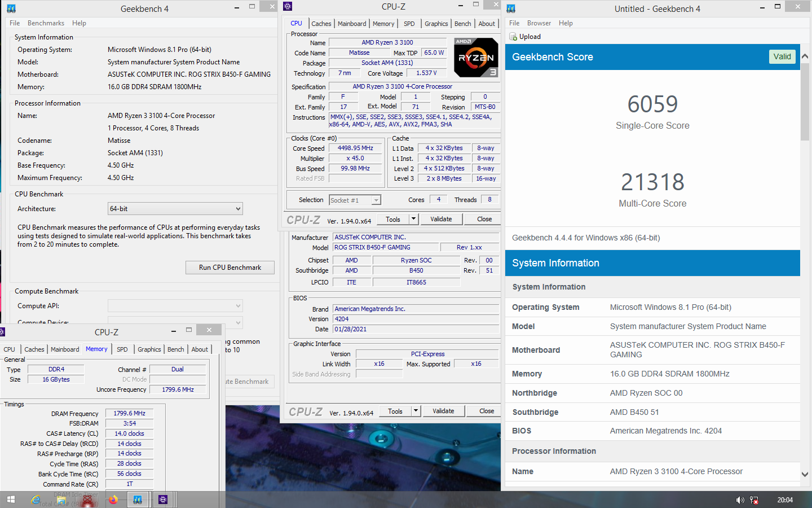
Task: Open About tab in top CPU-Z window
Action: (487, 24)
